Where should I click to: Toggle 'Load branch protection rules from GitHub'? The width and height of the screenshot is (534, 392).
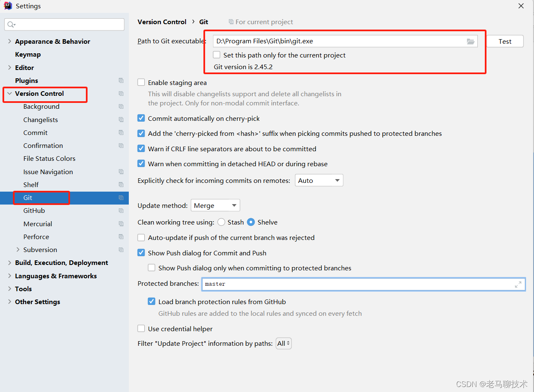click(x=152, y=302)
